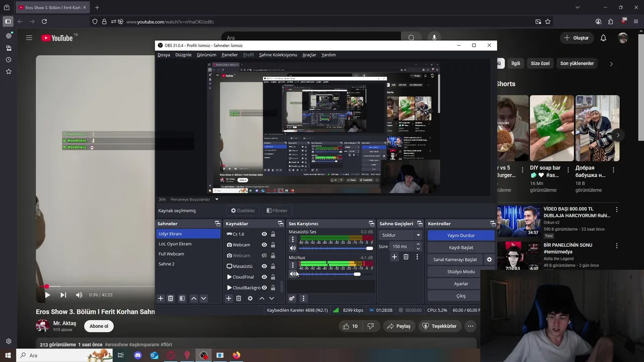Decrease transition Süre with down arrow
This screenshot has width=644, height=362.
point(418,248)
